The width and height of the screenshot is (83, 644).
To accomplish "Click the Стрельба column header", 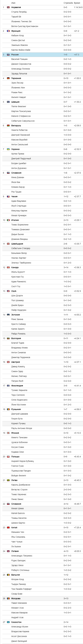I will click(68, 3).
